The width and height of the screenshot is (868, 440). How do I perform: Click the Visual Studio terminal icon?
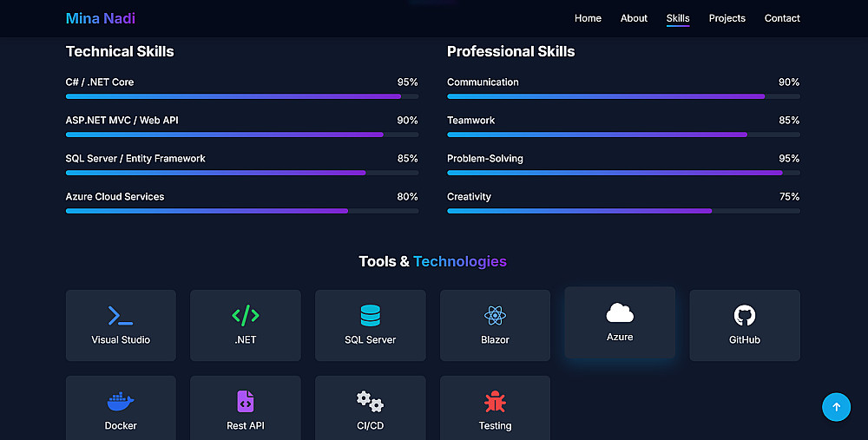[x=121, y=316]
